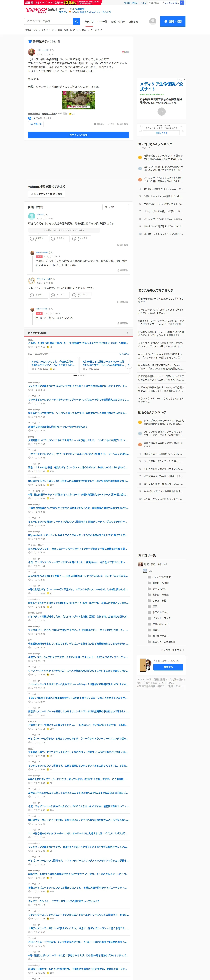Click the 観光地、行楽地 tag under the question
The width and height of the screenshot is (210, 980).
coord(49,113)
